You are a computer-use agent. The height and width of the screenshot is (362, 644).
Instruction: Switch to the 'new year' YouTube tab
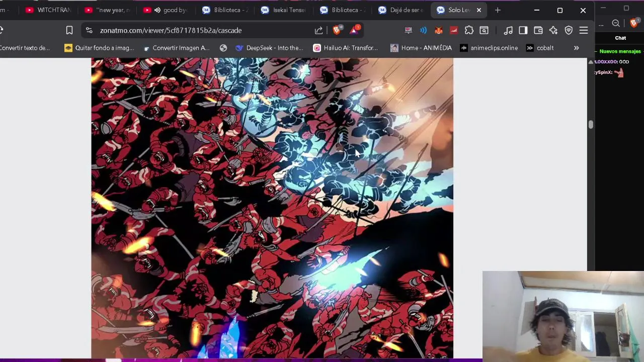tap(107, 10)
